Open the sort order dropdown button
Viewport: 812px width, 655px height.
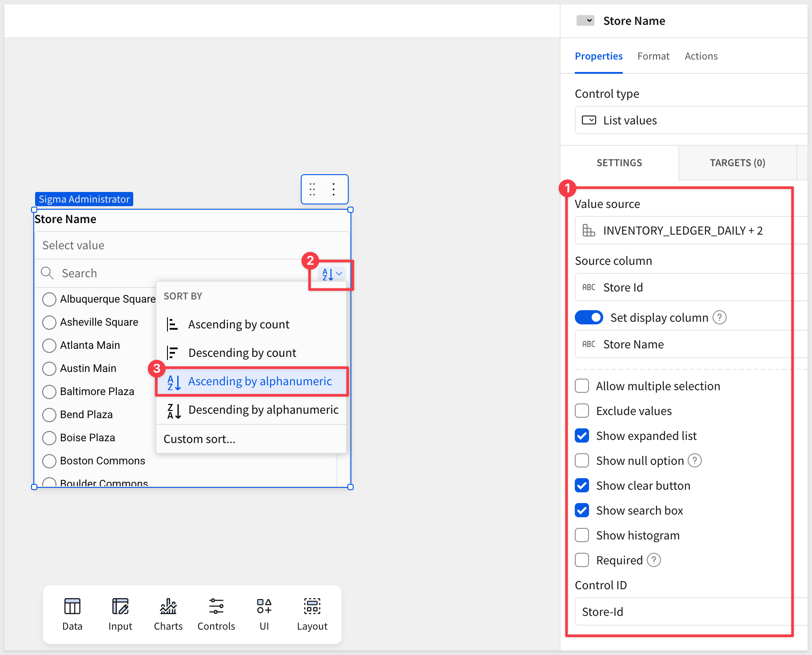331,274
